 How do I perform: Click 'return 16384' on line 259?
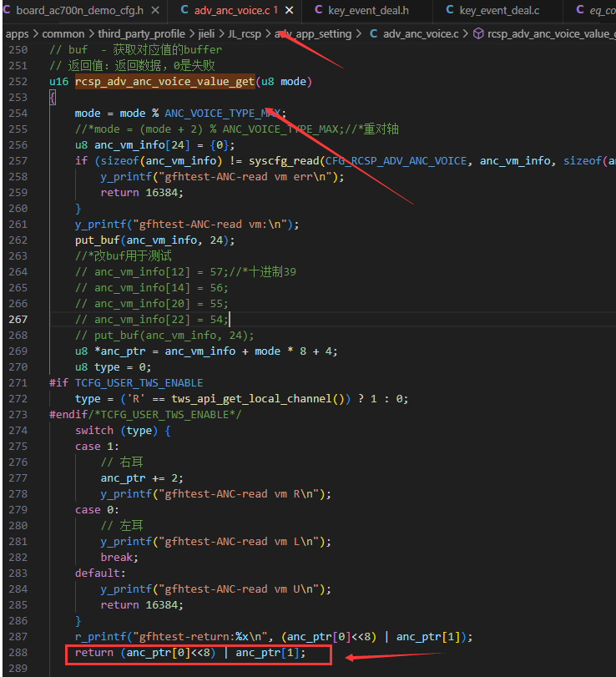142,193
